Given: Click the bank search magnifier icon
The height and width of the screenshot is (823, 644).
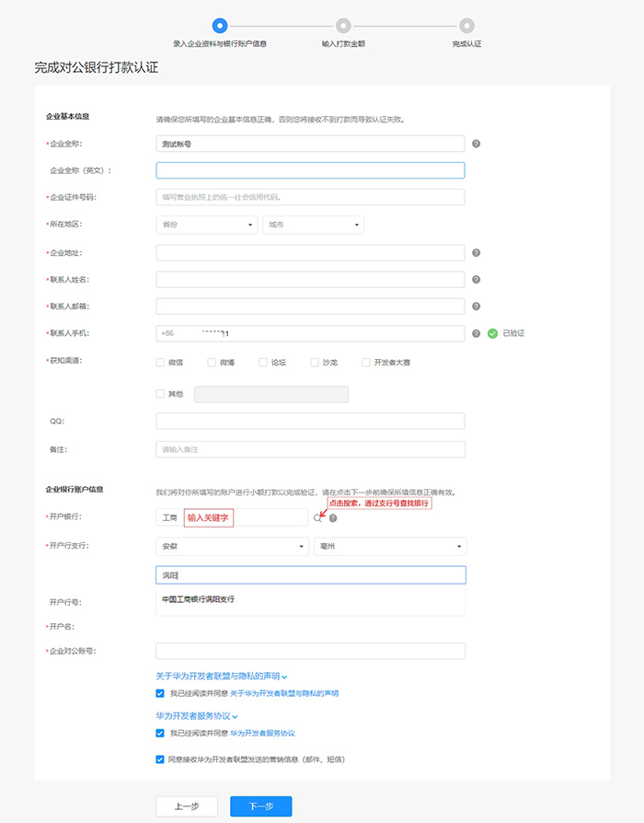Looking at the screenshot, I should 318,518.
